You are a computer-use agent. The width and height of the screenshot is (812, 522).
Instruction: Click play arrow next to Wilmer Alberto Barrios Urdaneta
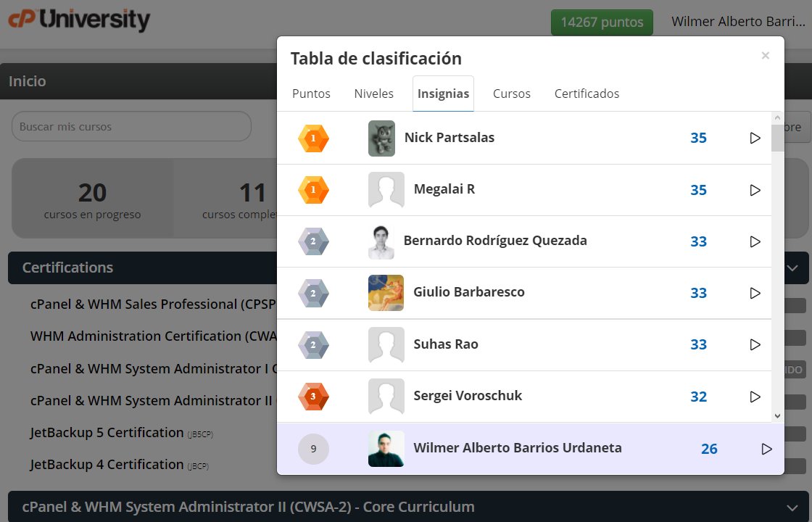(x=766, y=449)
